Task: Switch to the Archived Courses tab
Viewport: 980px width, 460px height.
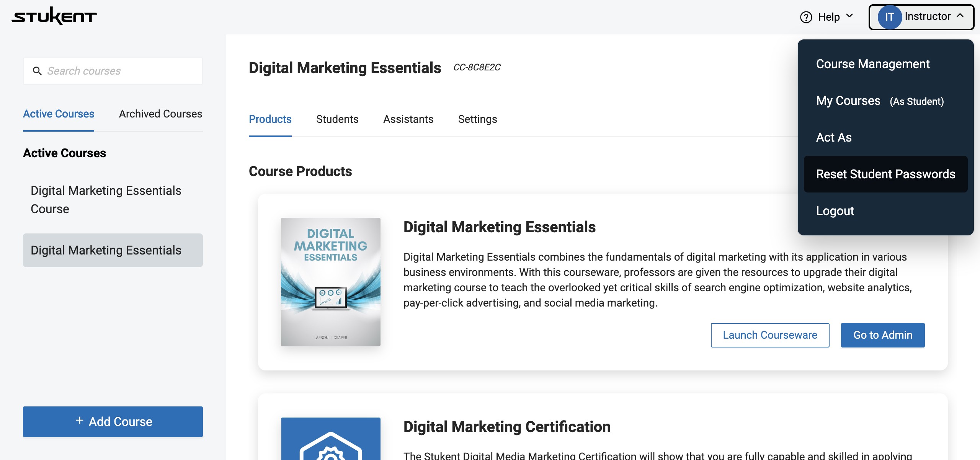Action: point(160,114)
